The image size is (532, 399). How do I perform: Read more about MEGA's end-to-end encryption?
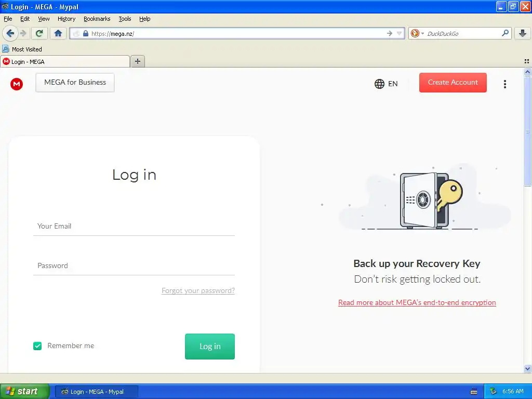point(417,302)
